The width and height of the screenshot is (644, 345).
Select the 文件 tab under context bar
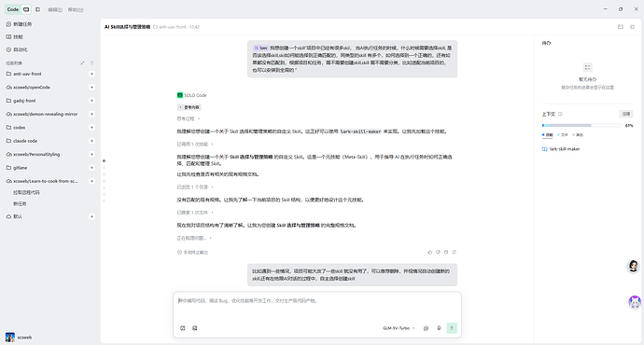click(x=563, y=135)
